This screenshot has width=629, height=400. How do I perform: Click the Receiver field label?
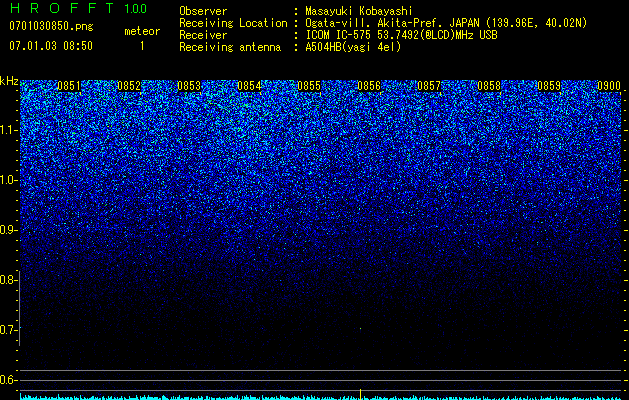tap(203, 35)
